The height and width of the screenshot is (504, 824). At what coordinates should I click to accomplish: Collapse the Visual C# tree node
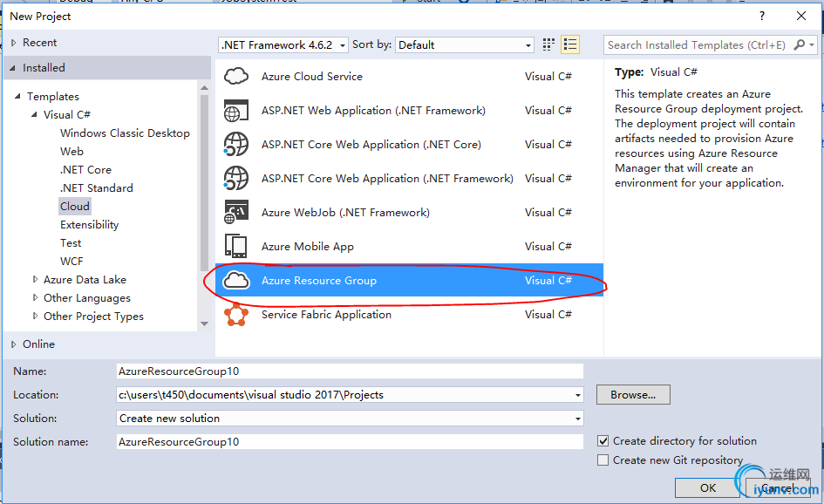[x=34, y=114]
